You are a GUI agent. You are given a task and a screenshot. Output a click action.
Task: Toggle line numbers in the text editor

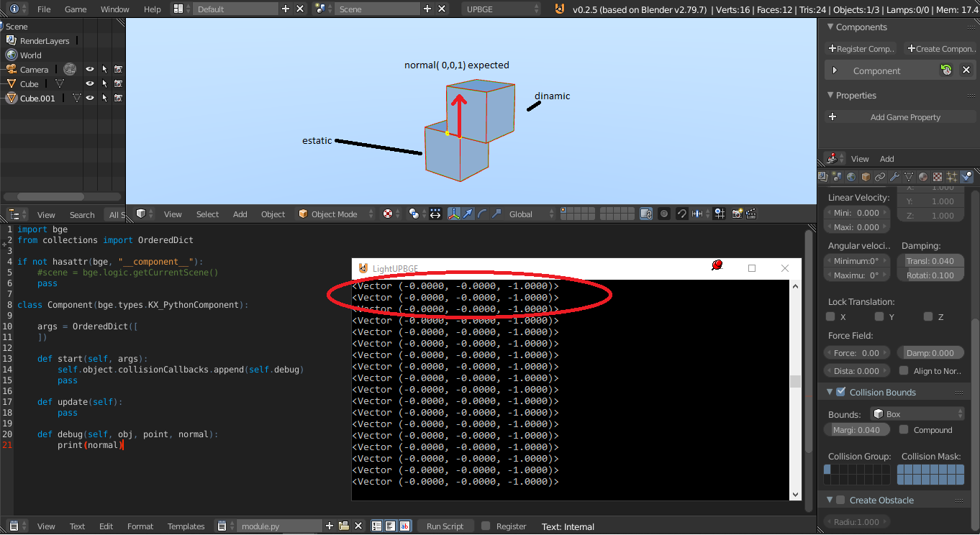[x=376, y=526]
